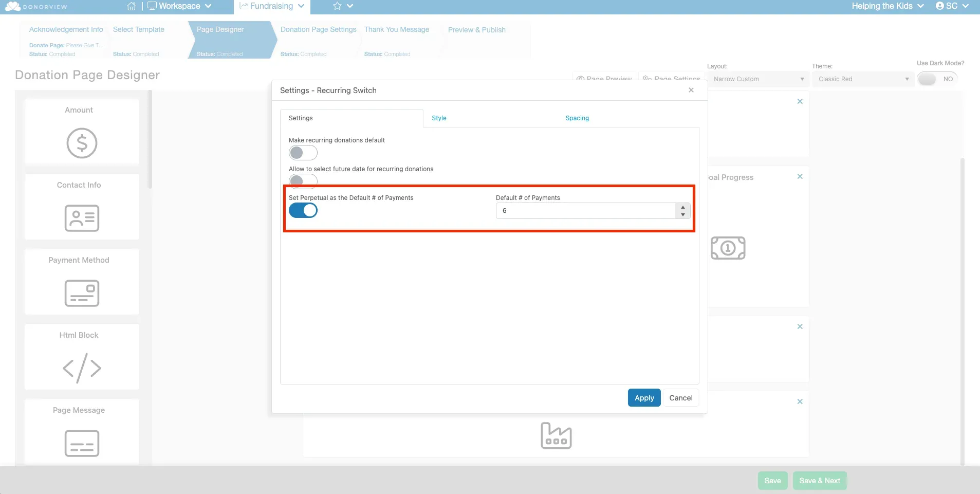Click the Default # of Payments input field
This screenshot has height=494, width=980.
pos(586,211)
